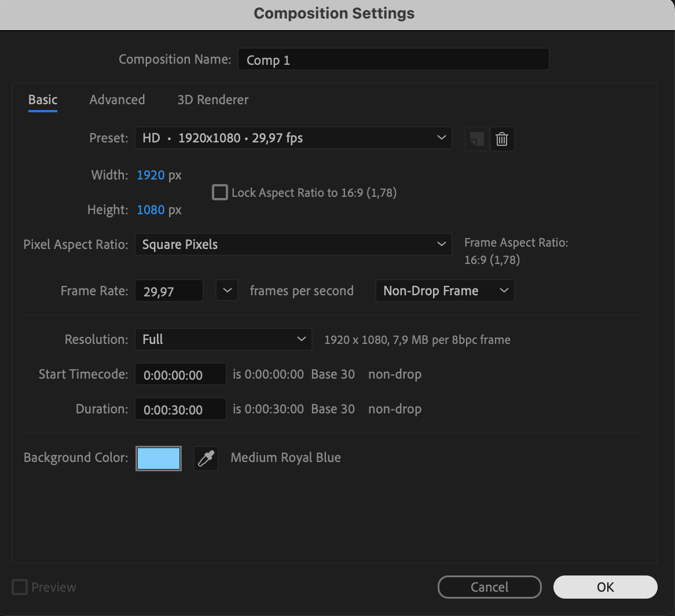Pick background color with the eyedropper
The height and width of the screenshot is (616, 675).
pos(206,459)
